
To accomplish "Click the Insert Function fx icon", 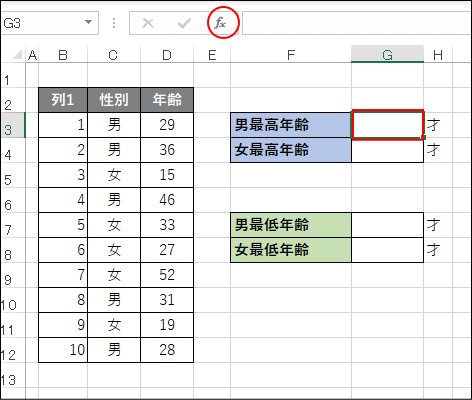I will point(220,23).
